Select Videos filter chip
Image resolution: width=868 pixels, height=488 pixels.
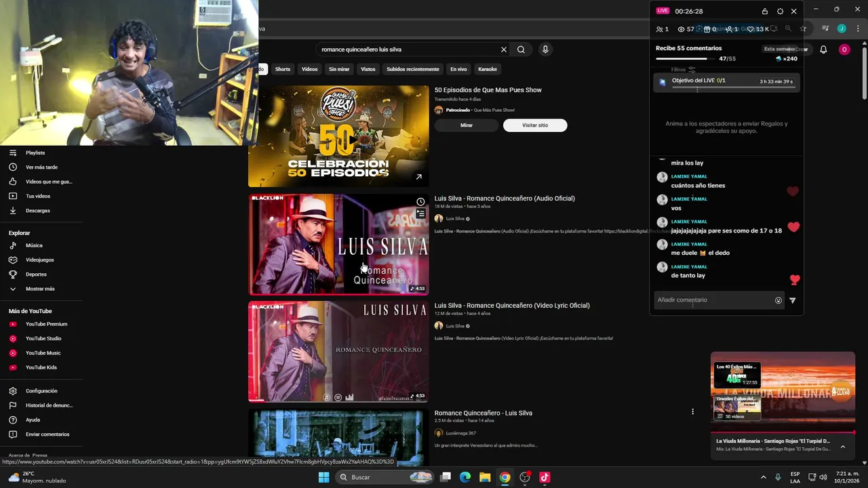309,69
